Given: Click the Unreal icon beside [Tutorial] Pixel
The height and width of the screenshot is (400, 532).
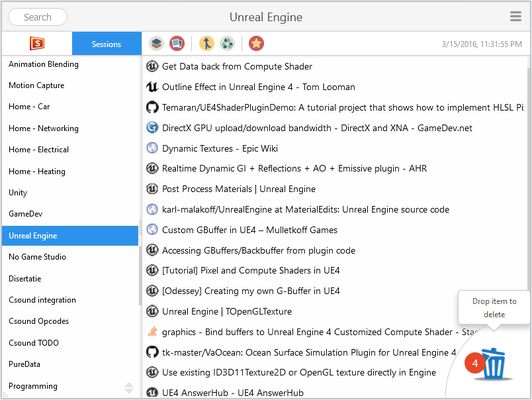Looking at the screenshot, I should coord(152,270).
